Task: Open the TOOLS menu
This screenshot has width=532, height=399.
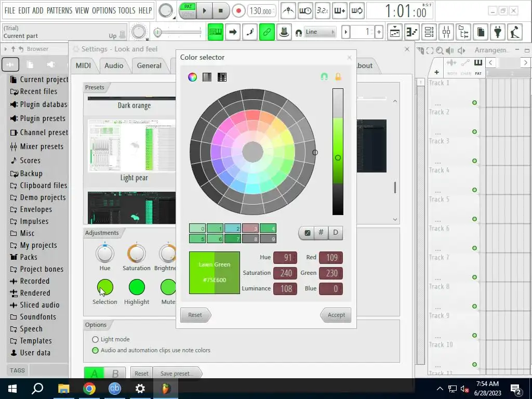Action: click(127, 10)
